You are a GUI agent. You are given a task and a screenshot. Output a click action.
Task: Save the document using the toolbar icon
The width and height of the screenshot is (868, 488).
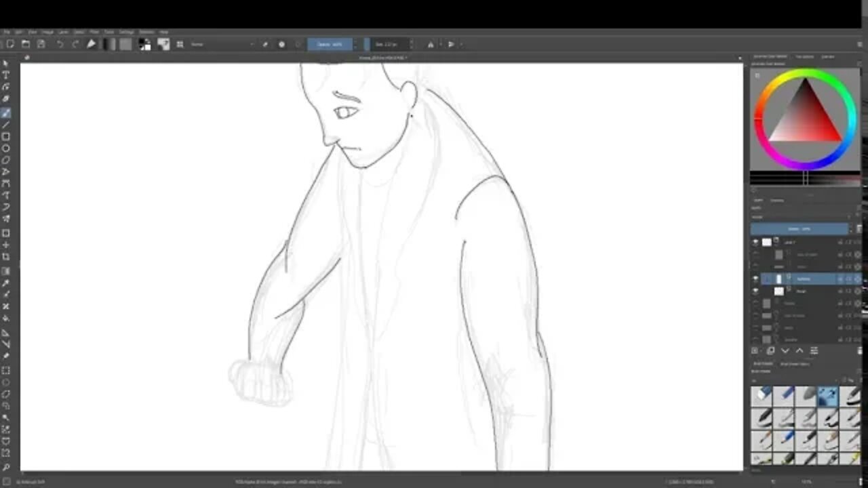tap(41, 44)
